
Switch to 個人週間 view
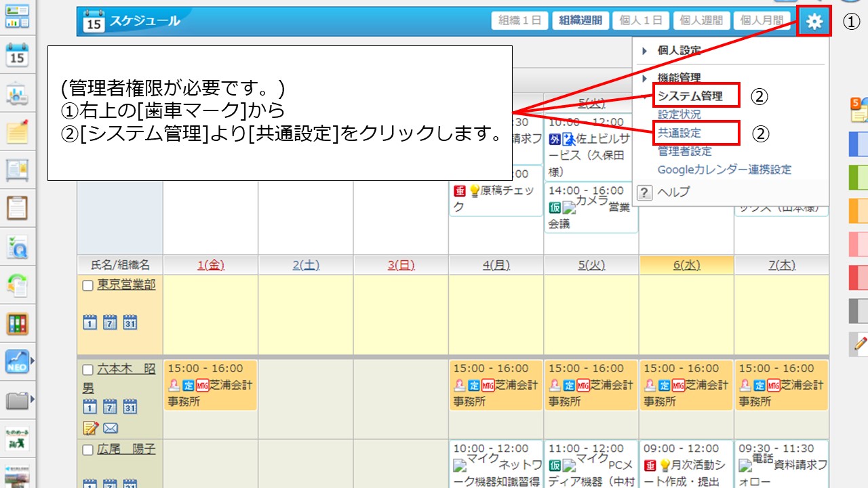click(701, 21)
